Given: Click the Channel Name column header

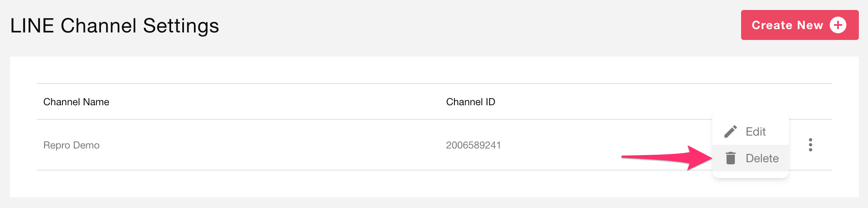Looking at the screenshot, I should [76, 102].
